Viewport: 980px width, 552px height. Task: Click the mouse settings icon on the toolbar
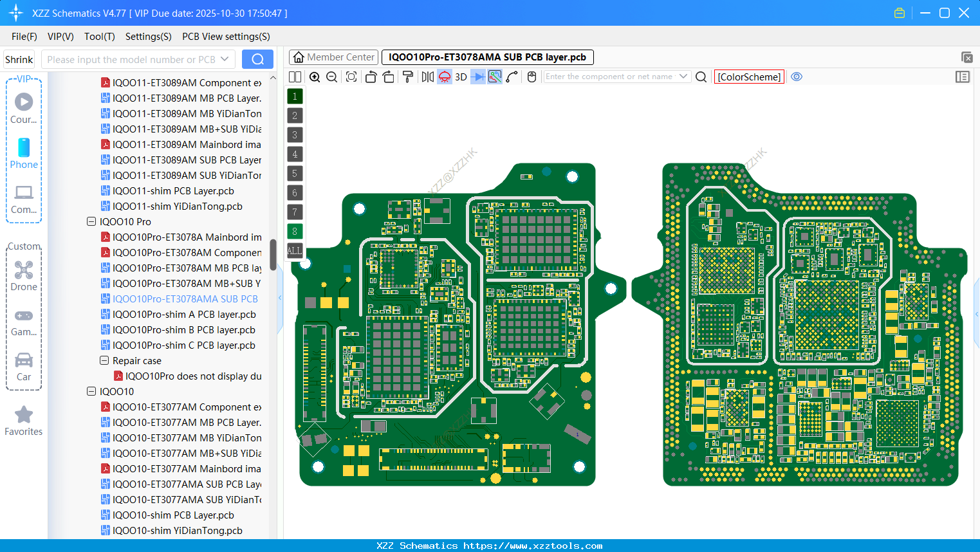pos(532,77)
